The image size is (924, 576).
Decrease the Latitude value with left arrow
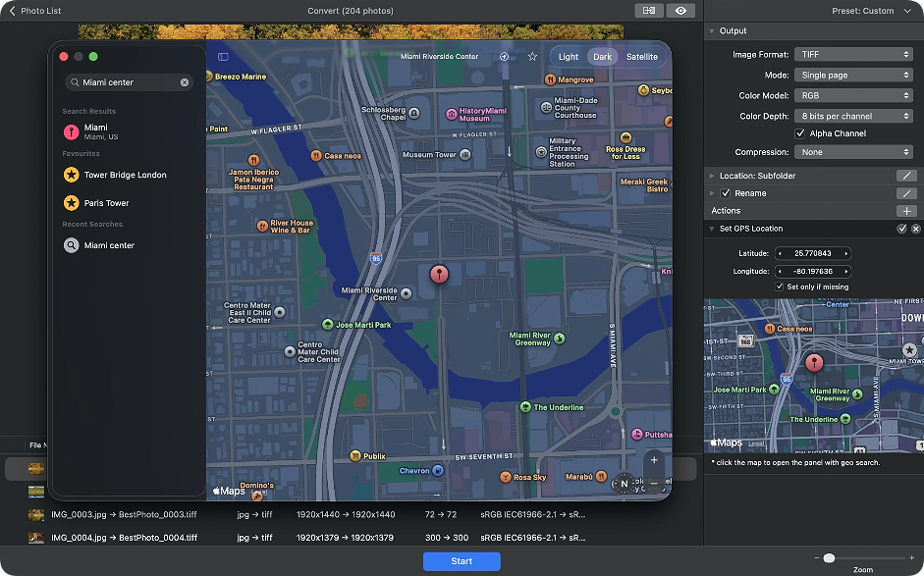(780, 253)
